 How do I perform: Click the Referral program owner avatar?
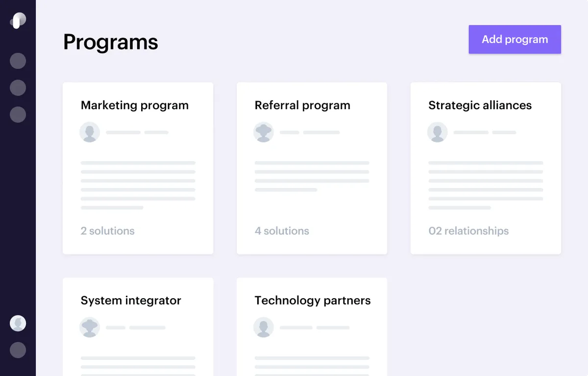(x=264, y=132)
